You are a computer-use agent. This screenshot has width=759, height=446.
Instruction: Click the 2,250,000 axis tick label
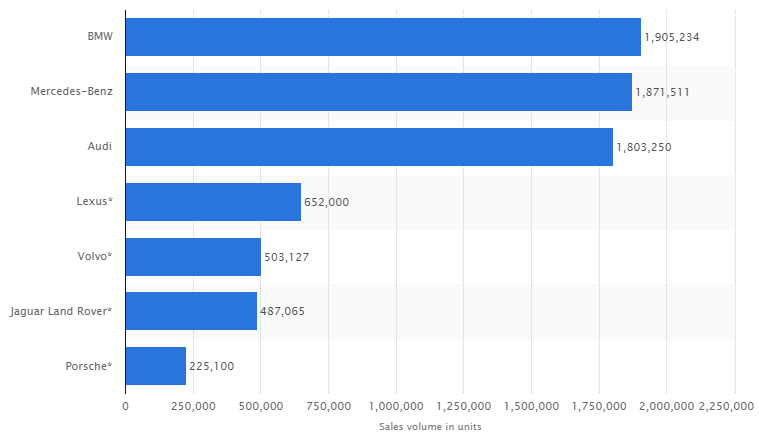[x=726, y=406]
